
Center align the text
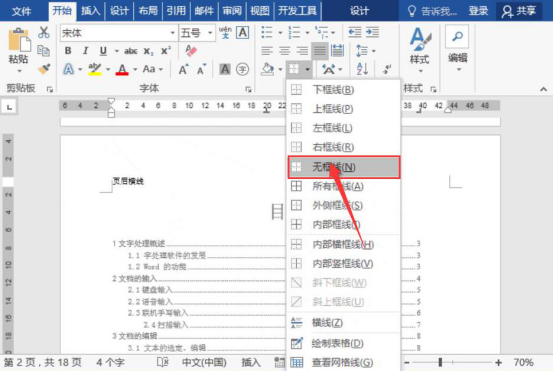coord(284,51)
